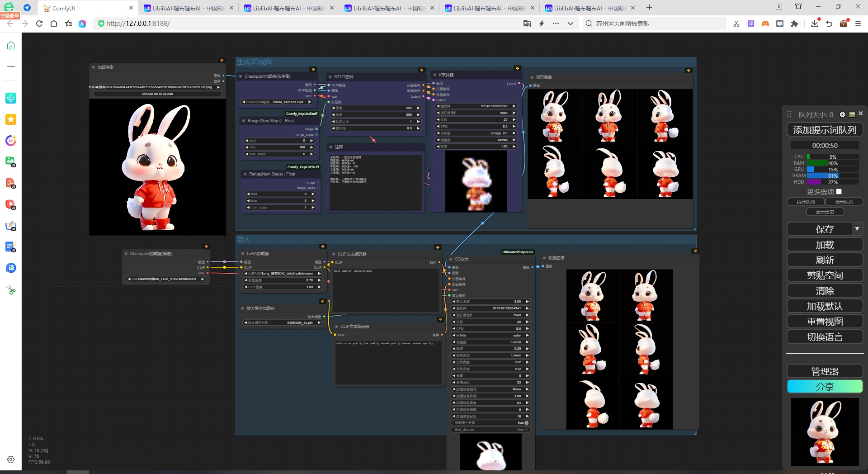868x474 pixels.
Task: Click the 分享 share button
Action: coord(825,387)
